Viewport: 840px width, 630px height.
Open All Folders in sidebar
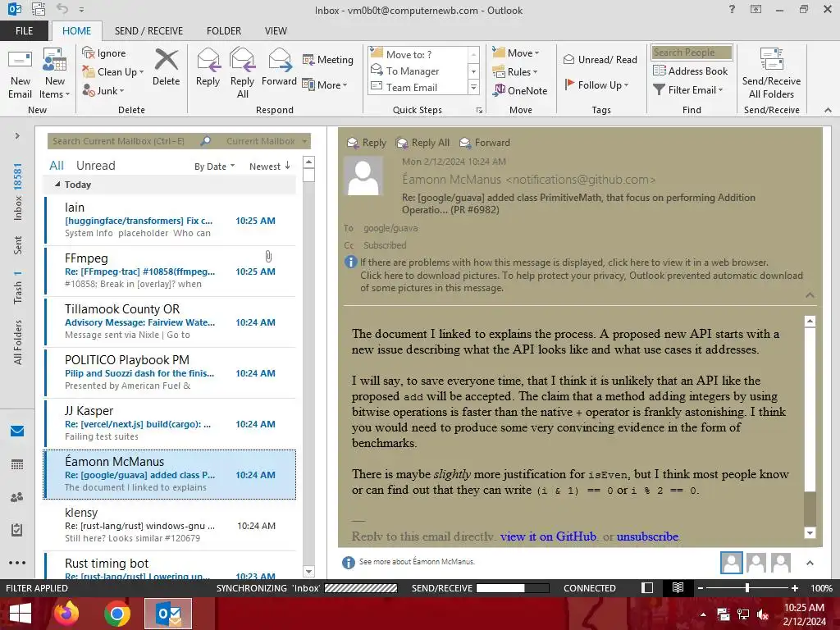point(18,342)
